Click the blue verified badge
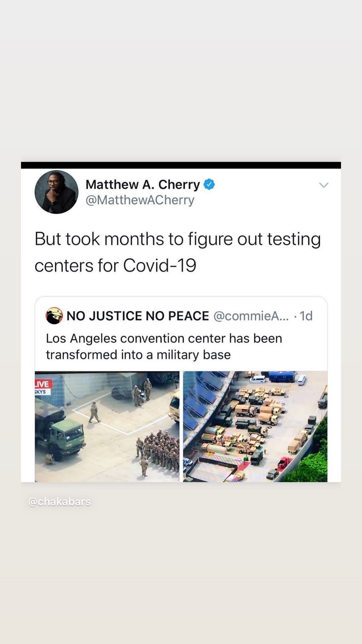 [209, 184]
